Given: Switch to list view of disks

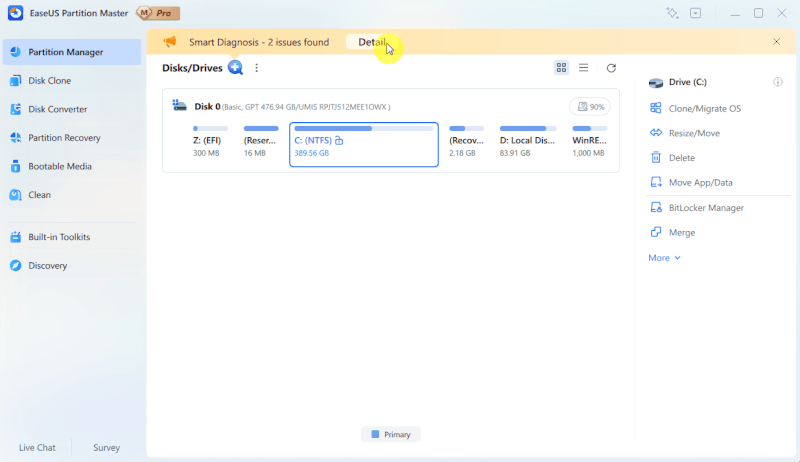Looking at the screenshot, I should pyautogui.click(x=583, y=67).
